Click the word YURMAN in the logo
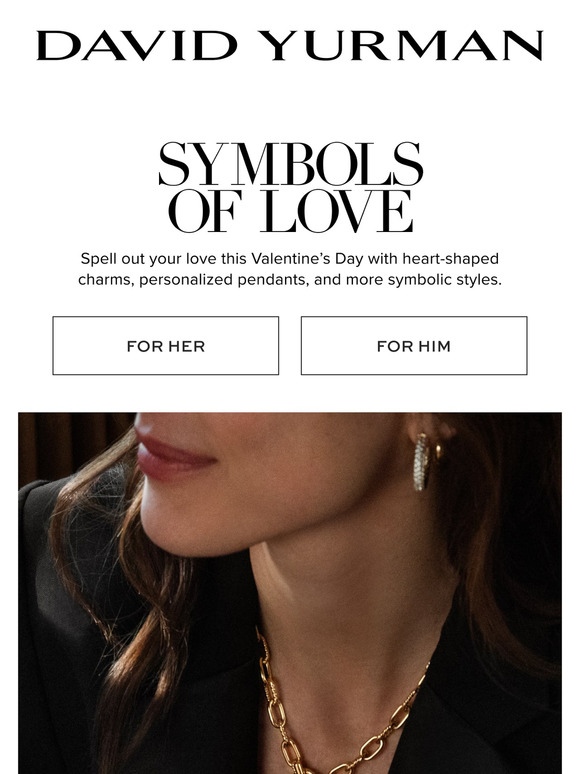This screenshot has width=580, height=774. [401, 45]
